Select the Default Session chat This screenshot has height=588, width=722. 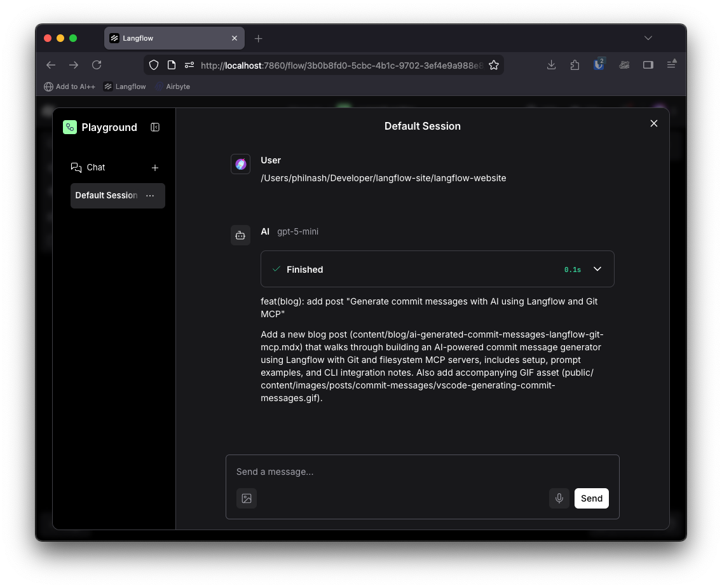coord(106,196)
